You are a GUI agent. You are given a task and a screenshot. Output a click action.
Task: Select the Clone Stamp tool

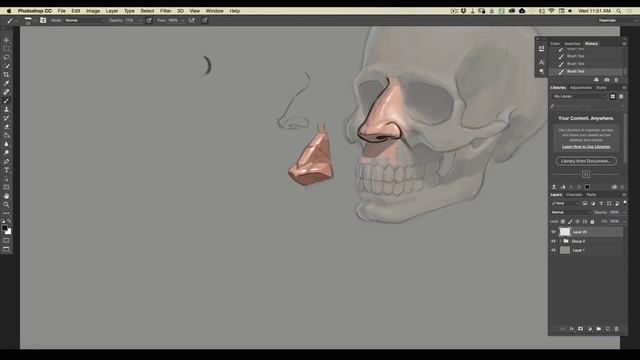pyautogui.click(x=6, y=109)
